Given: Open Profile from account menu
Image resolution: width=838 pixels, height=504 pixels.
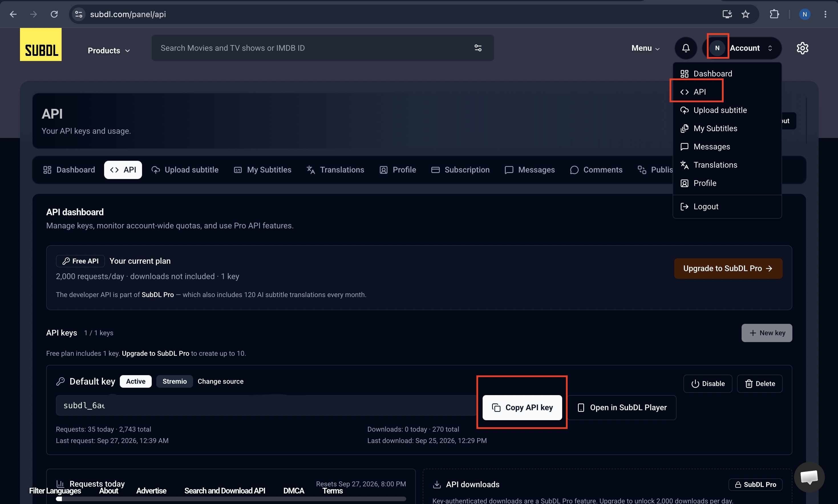Looking at the screenshot, I should point(727,183).
